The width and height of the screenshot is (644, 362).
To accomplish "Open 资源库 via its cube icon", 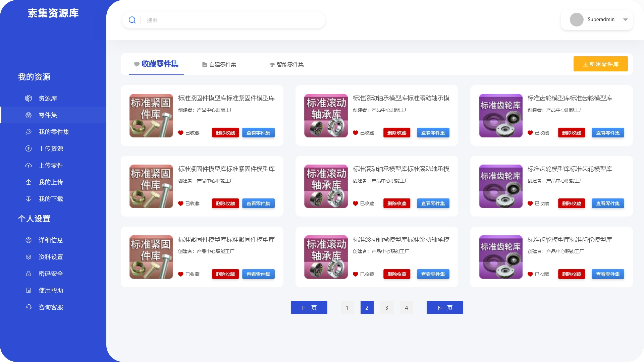I will click(x=29, y=98).
